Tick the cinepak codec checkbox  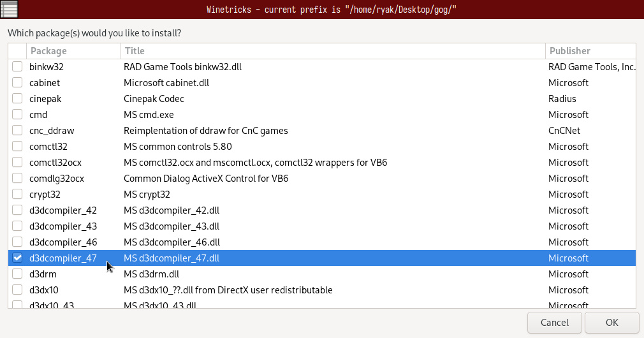click(17, 99)
